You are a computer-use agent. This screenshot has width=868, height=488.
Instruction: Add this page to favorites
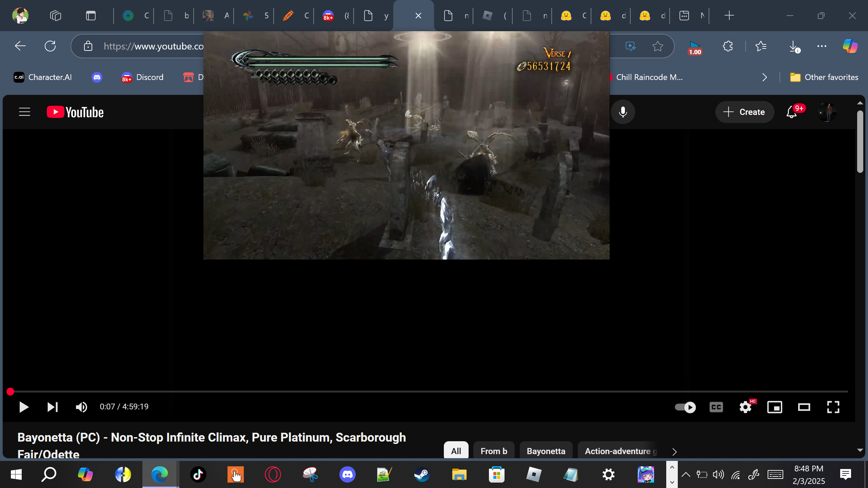pos(658,46)
